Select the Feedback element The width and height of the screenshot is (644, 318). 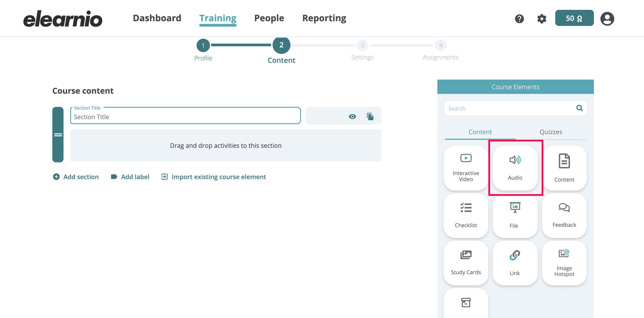point(564,216)
